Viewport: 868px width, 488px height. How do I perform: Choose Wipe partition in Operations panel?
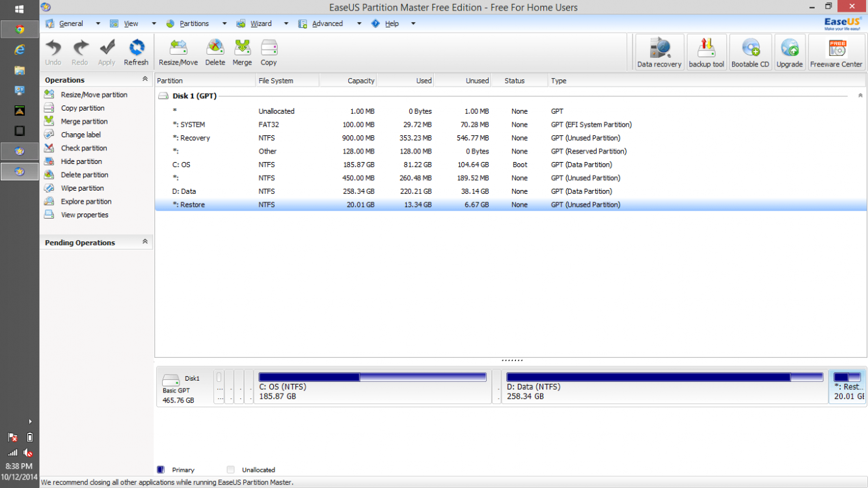pos(75,188)
